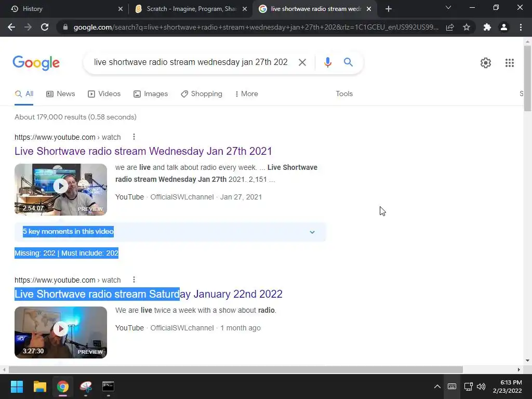
Task: Select the All results tab
Action: pos(24,94)
